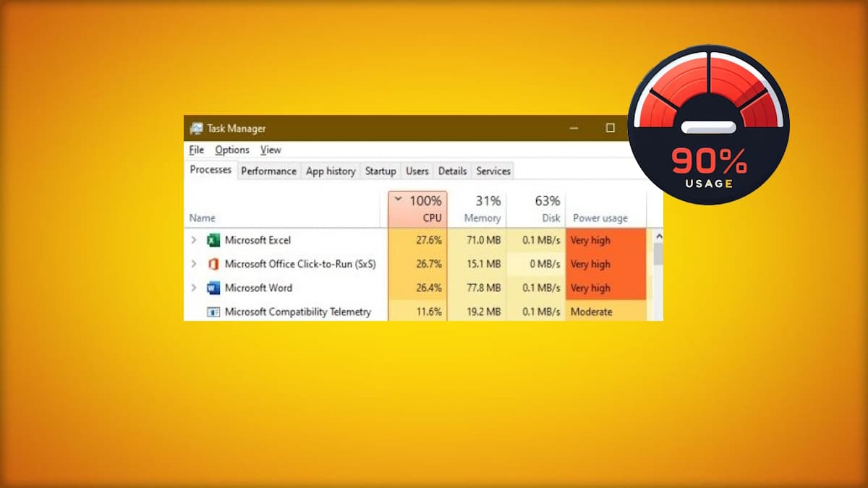Switch to the Details tab
Image resolution: width=868 pixels, height=488 pixels.
coord(452,171)
